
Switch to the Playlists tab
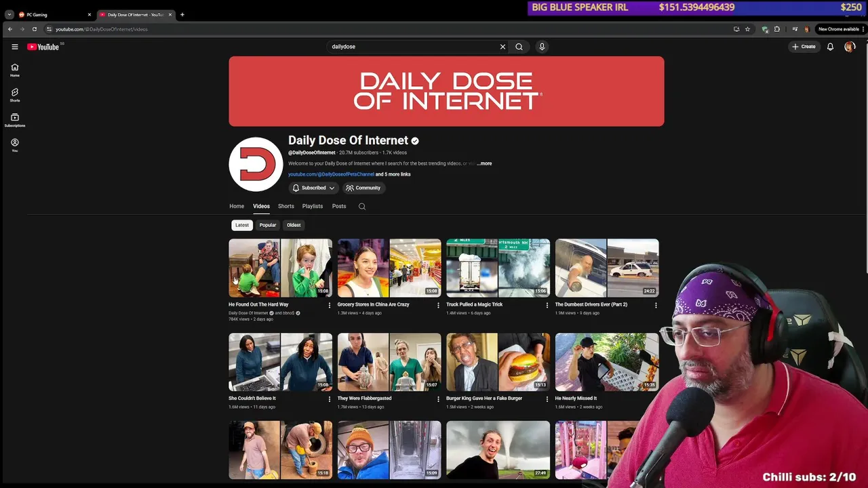click(x=313, y=206)
